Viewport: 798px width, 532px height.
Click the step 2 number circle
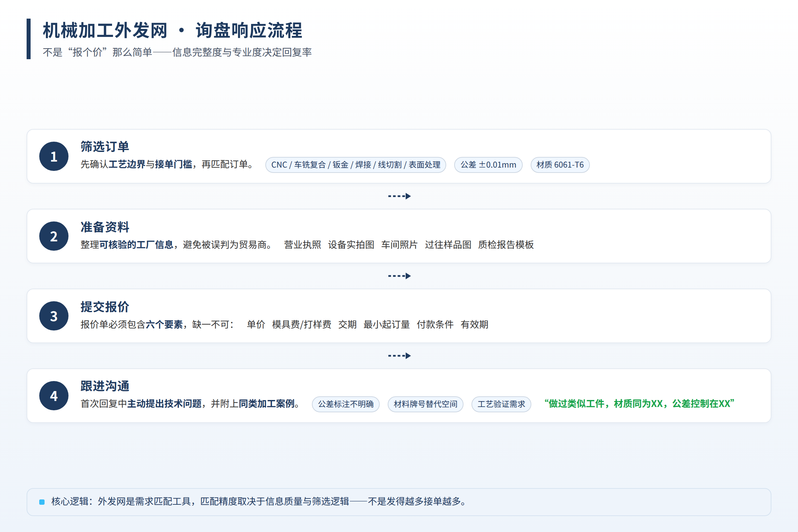coord(54,236)
